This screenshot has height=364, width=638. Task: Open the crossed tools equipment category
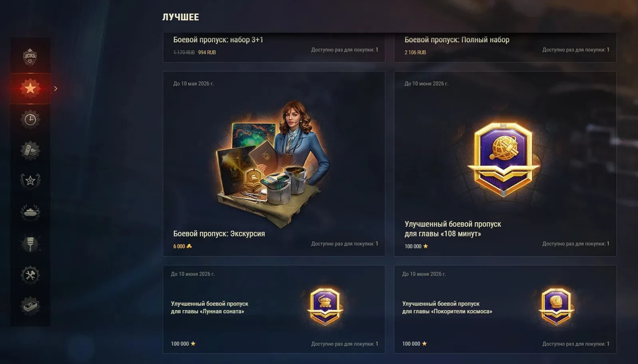coord(30,275)
